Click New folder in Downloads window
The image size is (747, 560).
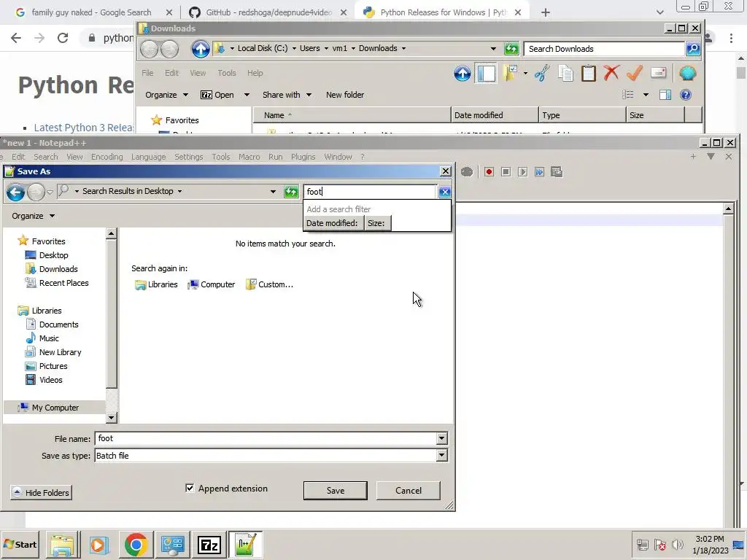point(345,95)
